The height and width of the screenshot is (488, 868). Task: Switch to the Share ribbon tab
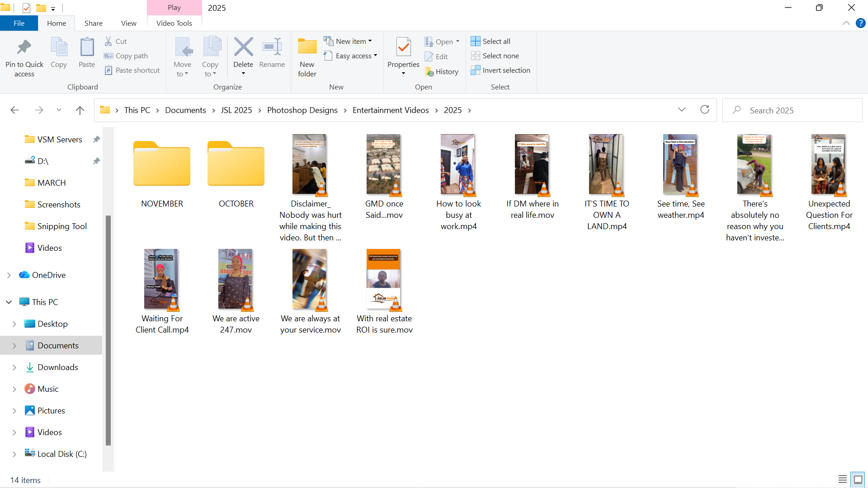94,23
